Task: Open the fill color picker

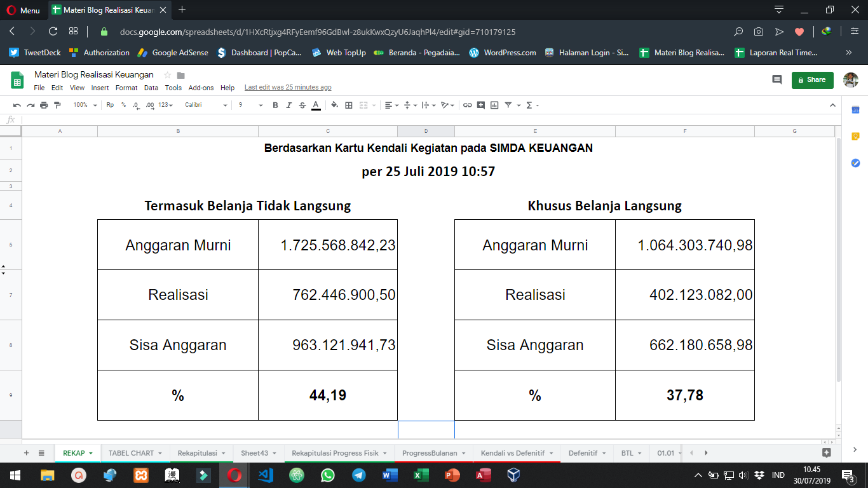Action: [x=334, y=105]
